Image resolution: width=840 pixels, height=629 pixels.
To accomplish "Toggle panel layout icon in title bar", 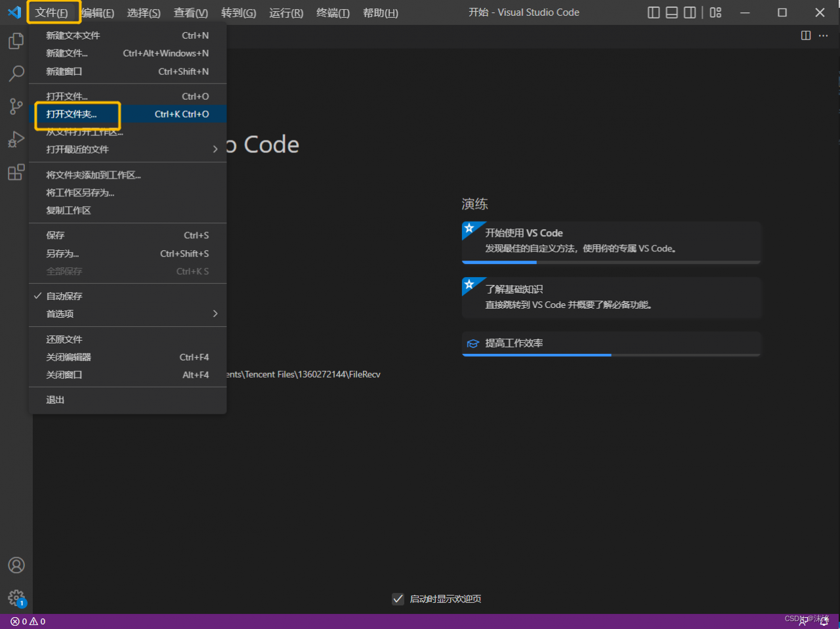I will (671, 12).
